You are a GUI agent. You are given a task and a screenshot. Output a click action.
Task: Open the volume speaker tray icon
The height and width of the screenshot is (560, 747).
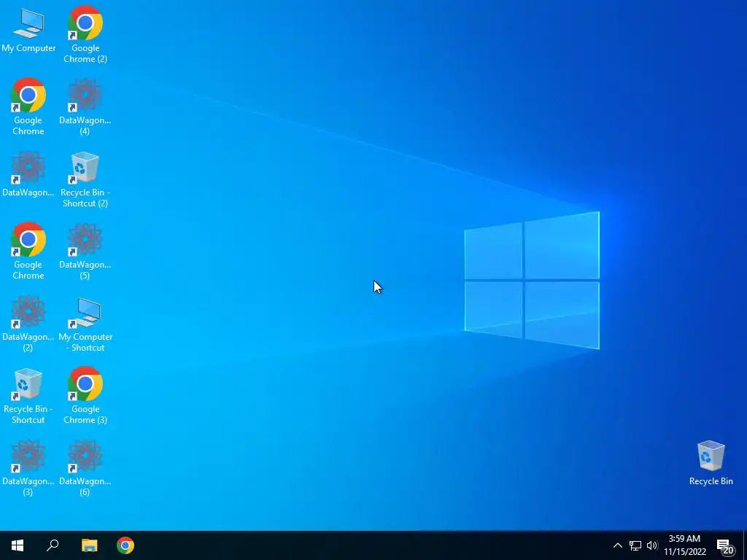click(651, 545)
